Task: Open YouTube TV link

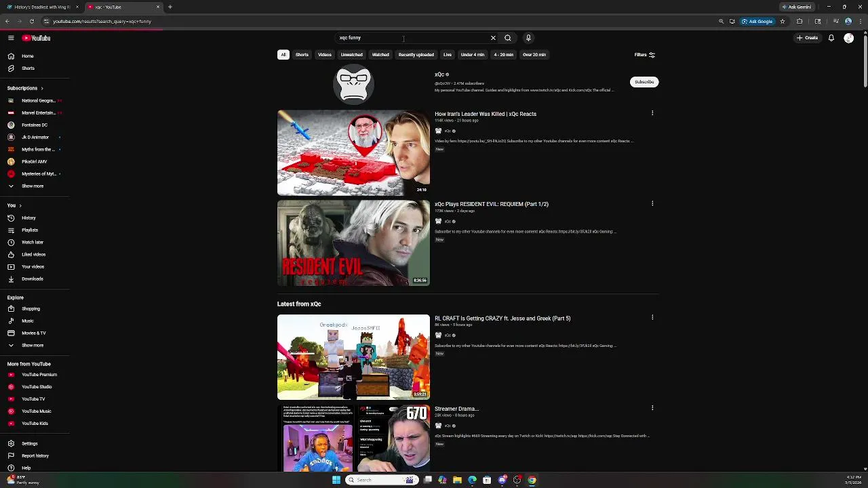Action: click(x=35, y=399)
